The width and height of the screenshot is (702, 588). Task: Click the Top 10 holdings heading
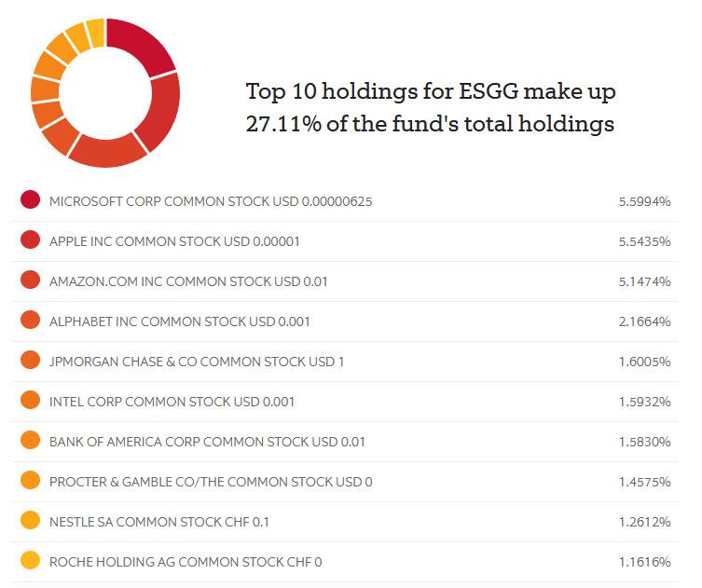(x=431, y=108)
